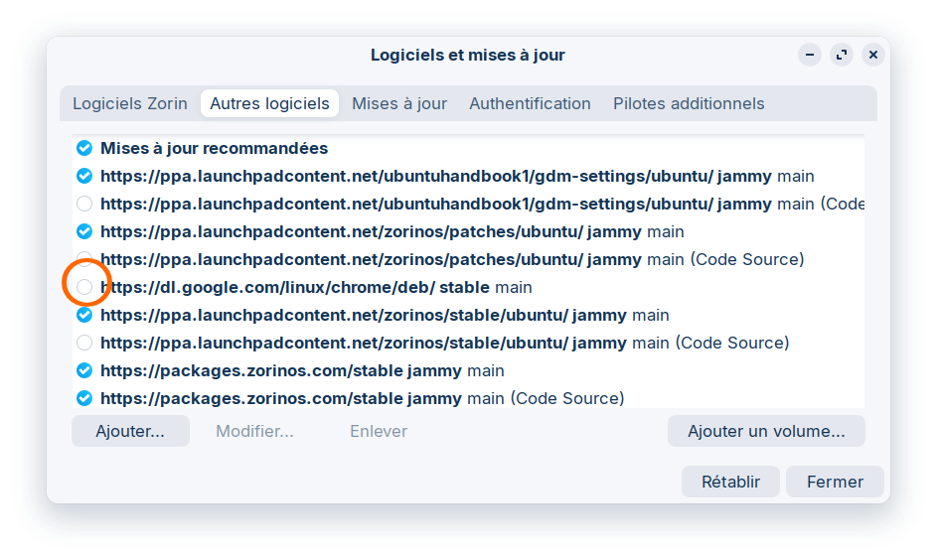937x560 pixels.
Task: Disable the gdm-settings jammy main source
Action: [x=84, y=177]
